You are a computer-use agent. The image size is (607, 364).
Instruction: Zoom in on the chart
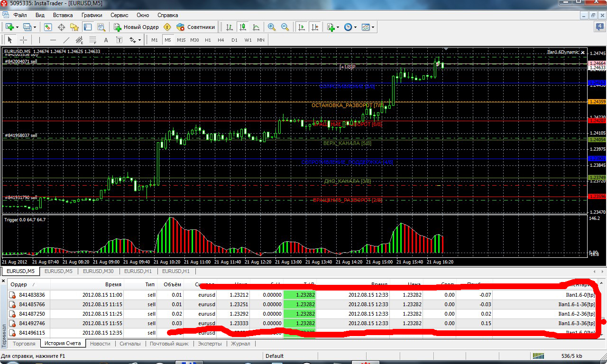coord(272,27)
